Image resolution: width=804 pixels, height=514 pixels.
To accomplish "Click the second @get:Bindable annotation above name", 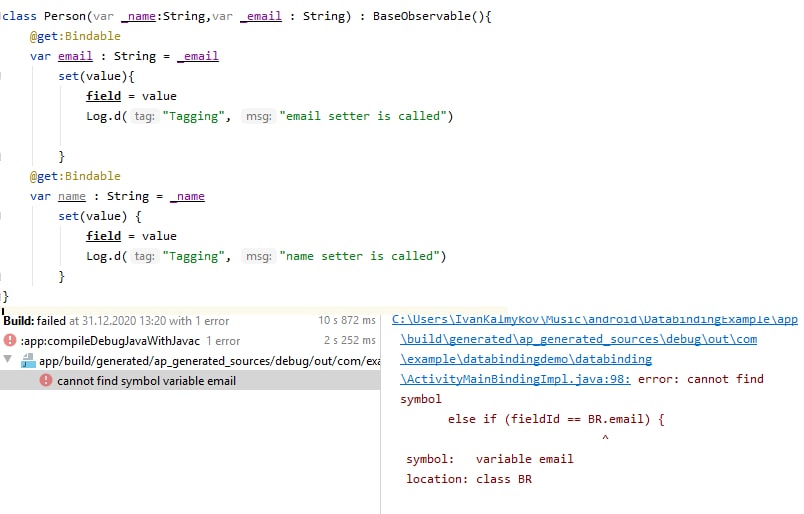I will (75, 176).
